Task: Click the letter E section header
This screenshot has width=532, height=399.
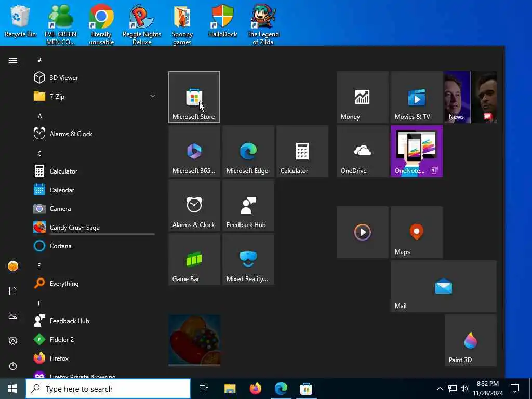Action: click(x=39, y=265)
